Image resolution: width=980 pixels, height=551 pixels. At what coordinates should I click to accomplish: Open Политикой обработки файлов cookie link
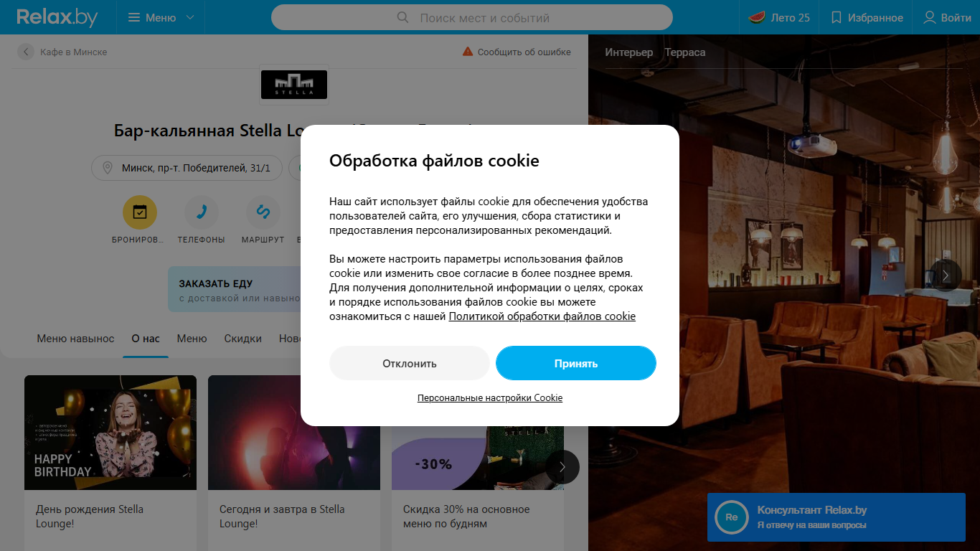[542, 316]
